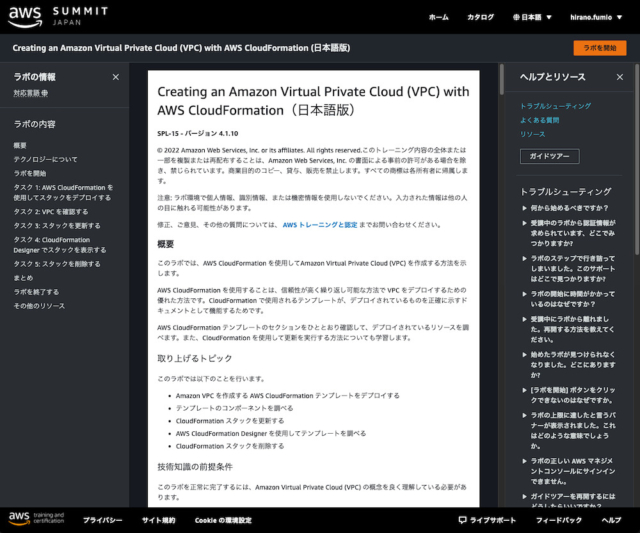This screenshot has height=533, width=640.
Task: Follow the AWS トレーニングと認定 link
Action: 320,225
